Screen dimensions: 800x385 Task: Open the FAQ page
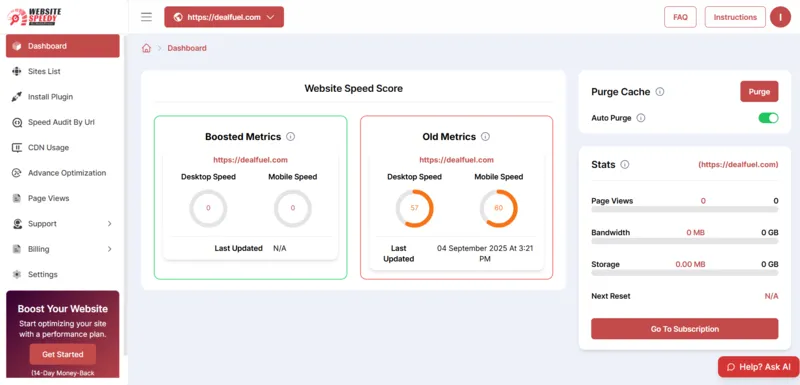(x=680, y=17)
